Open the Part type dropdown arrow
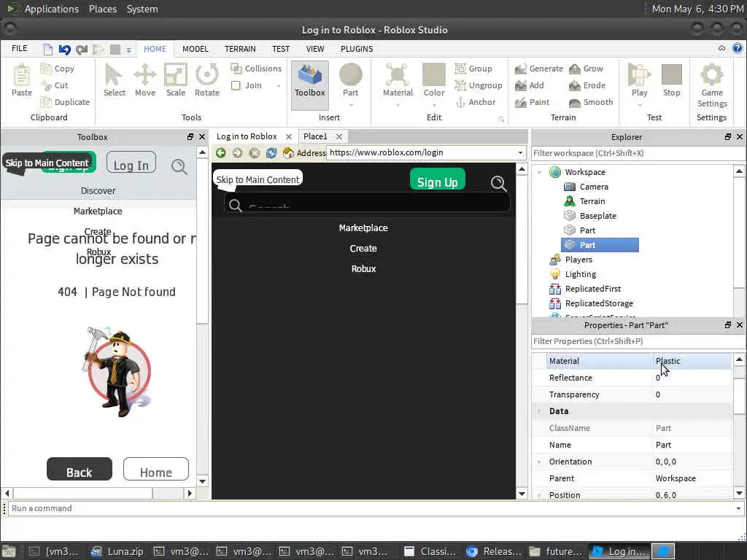747x560 pixels. coord(351,104)
